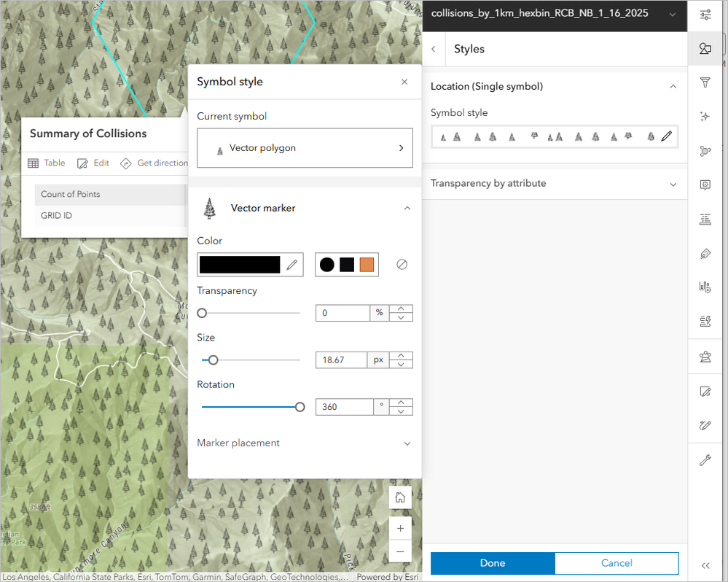Image resolution: width=728 pixels, height=582 pixels.
Task: Open the Analysis icon in right toolbar
Action: coord(705,321)
